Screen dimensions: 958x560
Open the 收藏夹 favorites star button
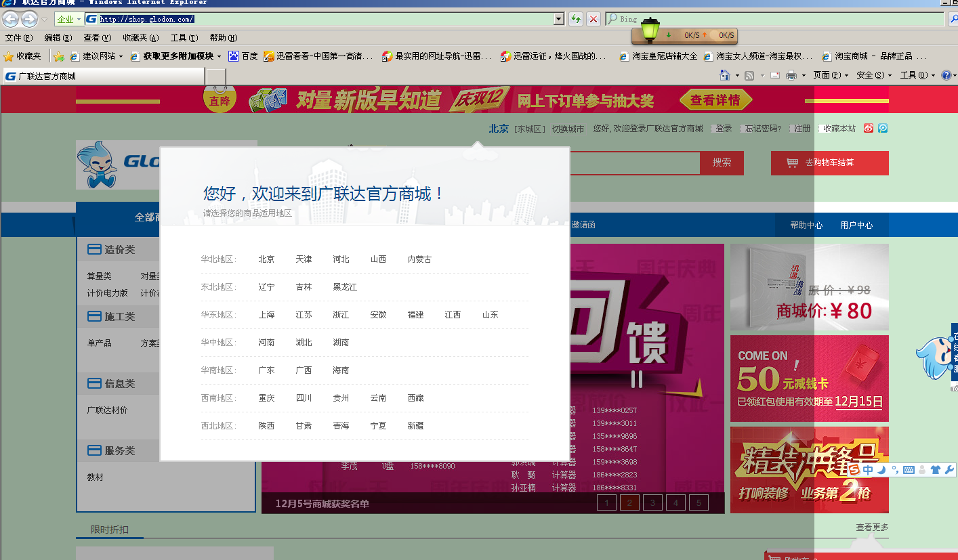click(22, 56)
